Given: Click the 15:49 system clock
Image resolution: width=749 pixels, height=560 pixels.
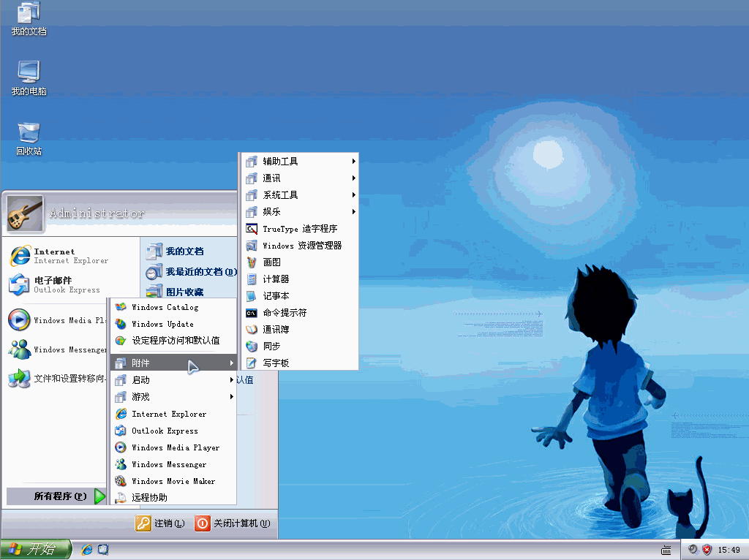Looking at the screenshot, I should tap(729, 550).
